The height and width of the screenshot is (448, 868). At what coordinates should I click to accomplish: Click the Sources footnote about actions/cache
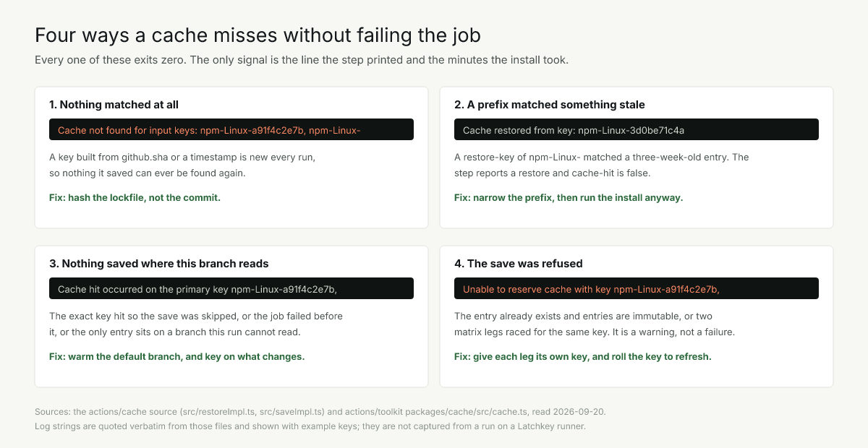(x=320, y=411)
